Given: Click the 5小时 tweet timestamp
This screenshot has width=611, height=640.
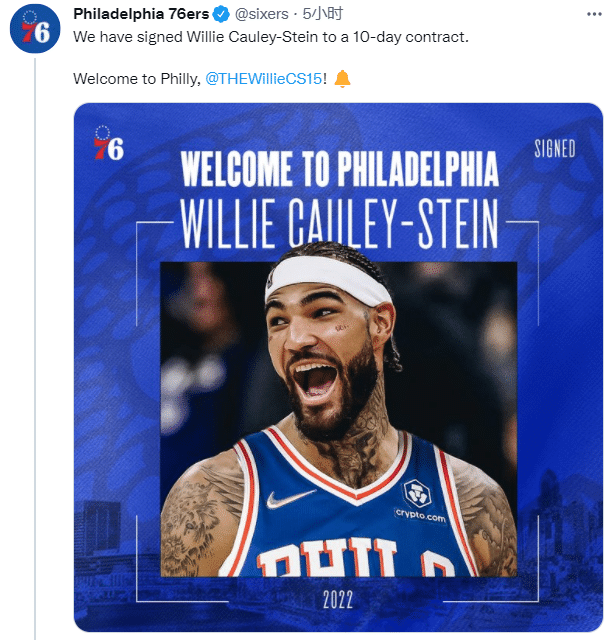Looking at the screenshot, I should [x=324, y=15].
